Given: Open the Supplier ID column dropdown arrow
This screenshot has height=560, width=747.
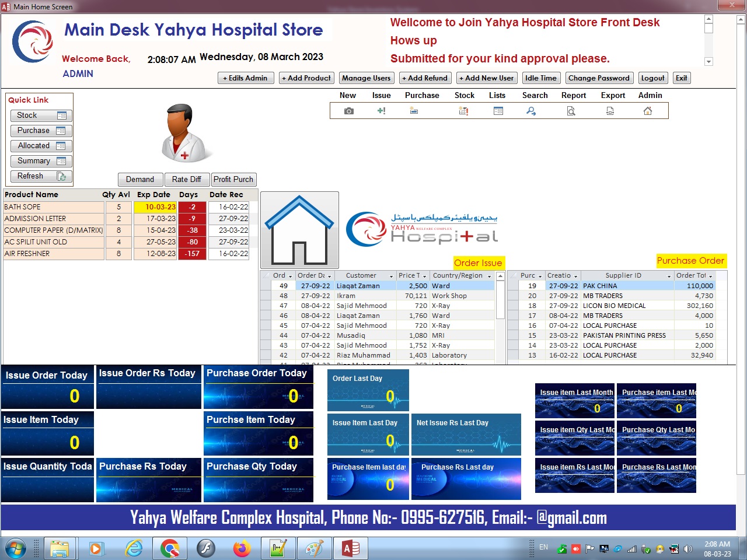Looking at the screenshot, I should click(669, 276).
